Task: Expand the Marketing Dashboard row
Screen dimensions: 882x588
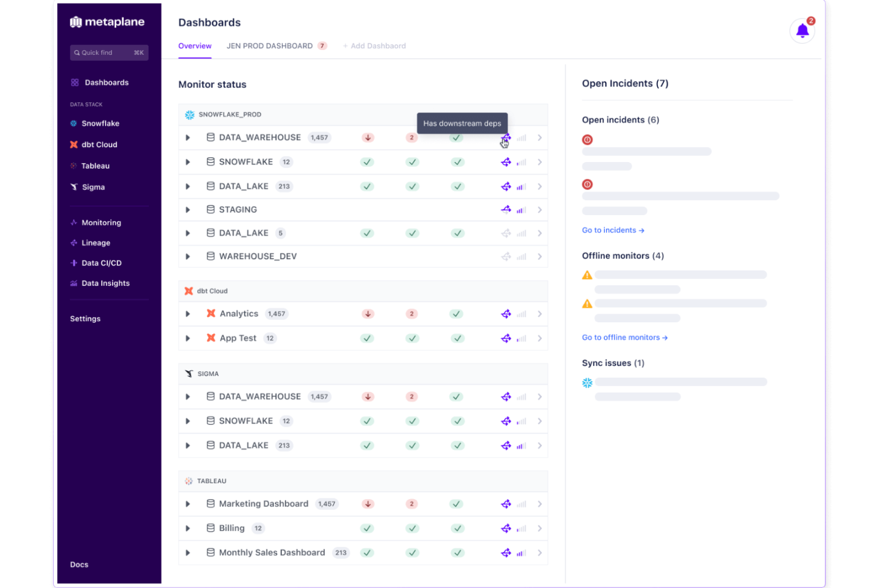Action: 188,503
